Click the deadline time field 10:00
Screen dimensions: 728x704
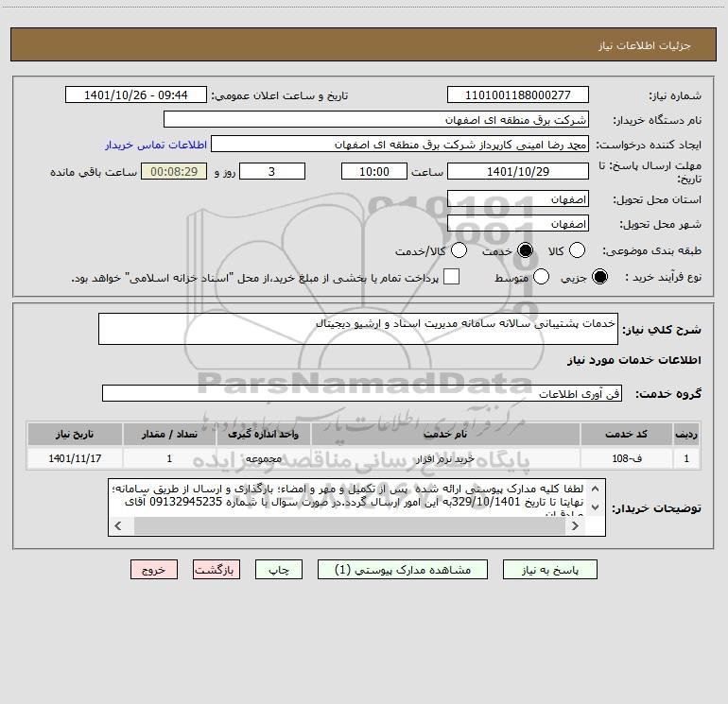click(374, 171)
